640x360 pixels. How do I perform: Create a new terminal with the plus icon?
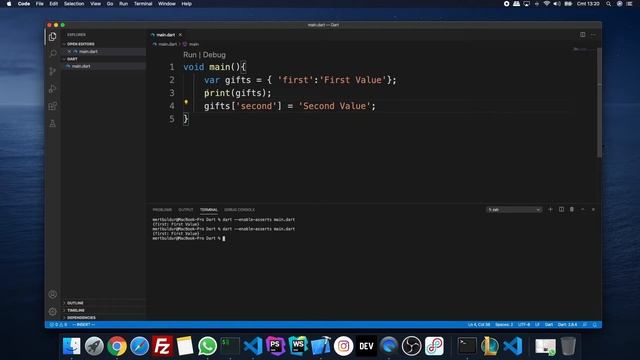pos(550,209)
